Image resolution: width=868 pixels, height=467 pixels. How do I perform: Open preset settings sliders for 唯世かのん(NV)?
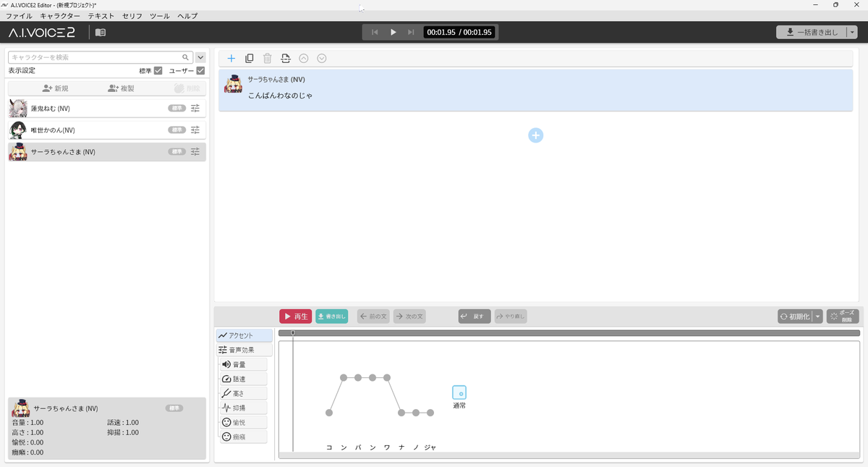coord(195,130)
